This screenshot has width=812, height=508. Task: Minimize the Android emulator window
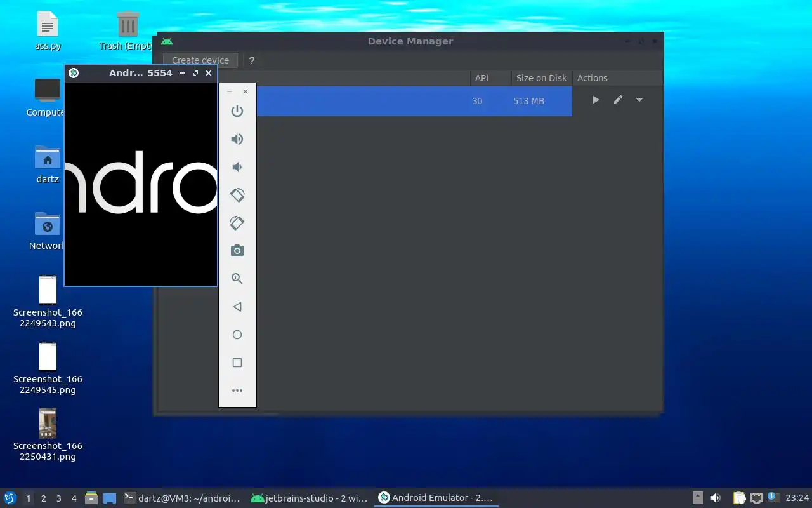click(x=182, y=73)
